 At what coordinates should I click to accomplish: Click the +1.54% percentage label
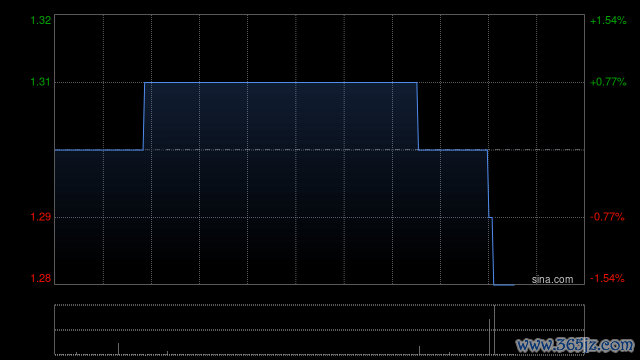click(608, 20)
